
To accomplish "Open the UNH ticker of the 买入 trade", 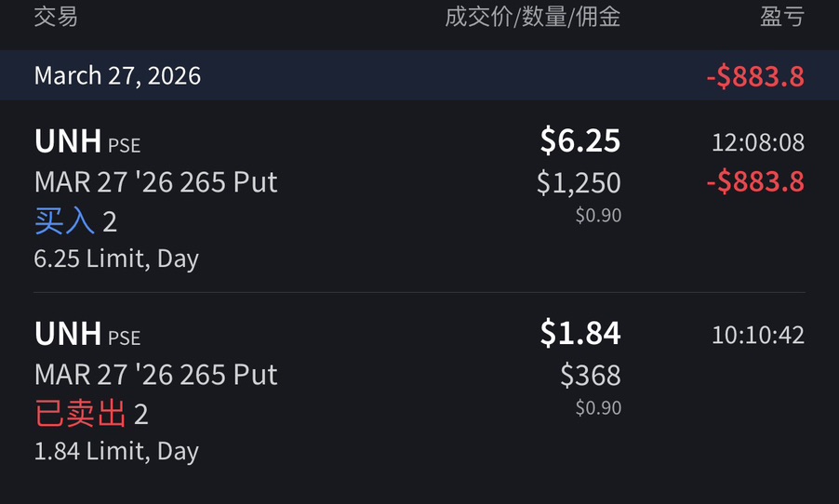I will click(68, 141).
